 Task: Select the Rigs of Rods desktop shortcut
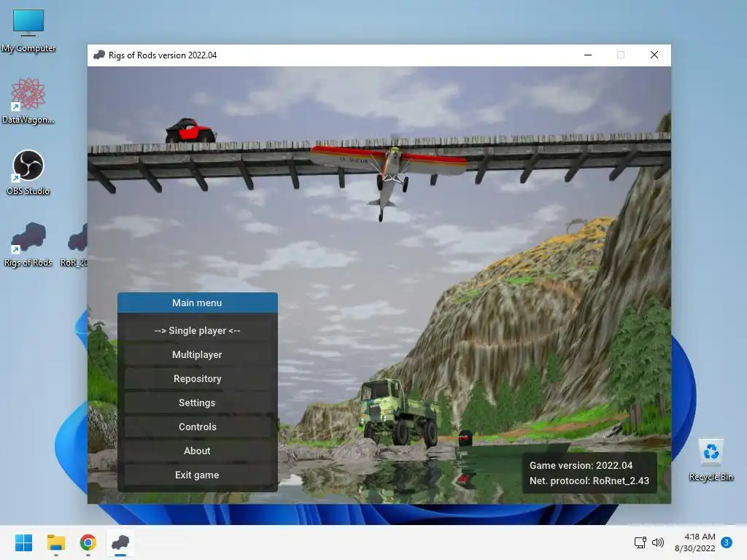click(x=28, y=244)
